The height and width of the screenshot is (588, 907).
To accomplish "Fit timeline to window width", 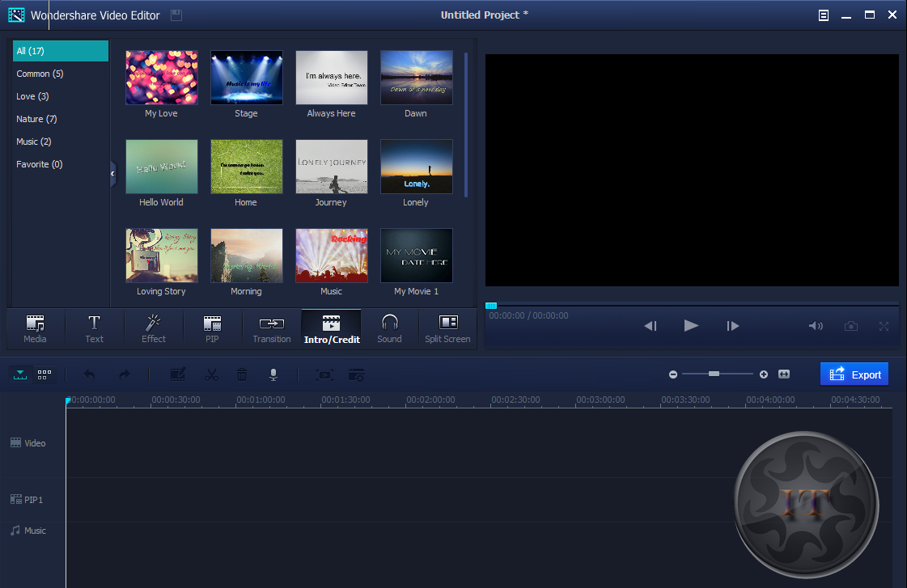I will [783, 374].
